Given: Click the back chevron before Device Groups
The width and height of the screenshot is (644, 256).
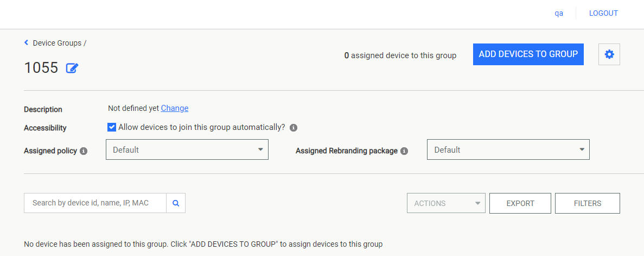Looking at the screenshot, I should (x=26, y=42).
